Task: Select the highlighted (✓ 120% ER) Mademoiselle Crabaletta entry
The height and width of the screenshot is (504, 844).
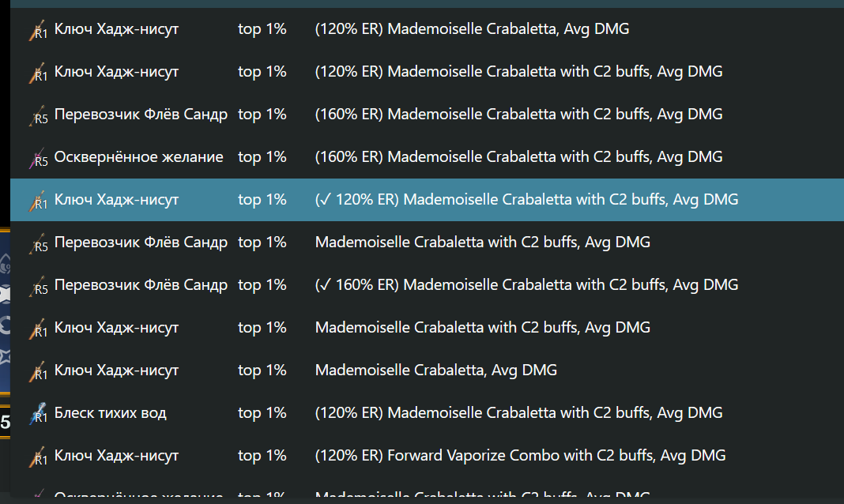Action: click(526, 200)
